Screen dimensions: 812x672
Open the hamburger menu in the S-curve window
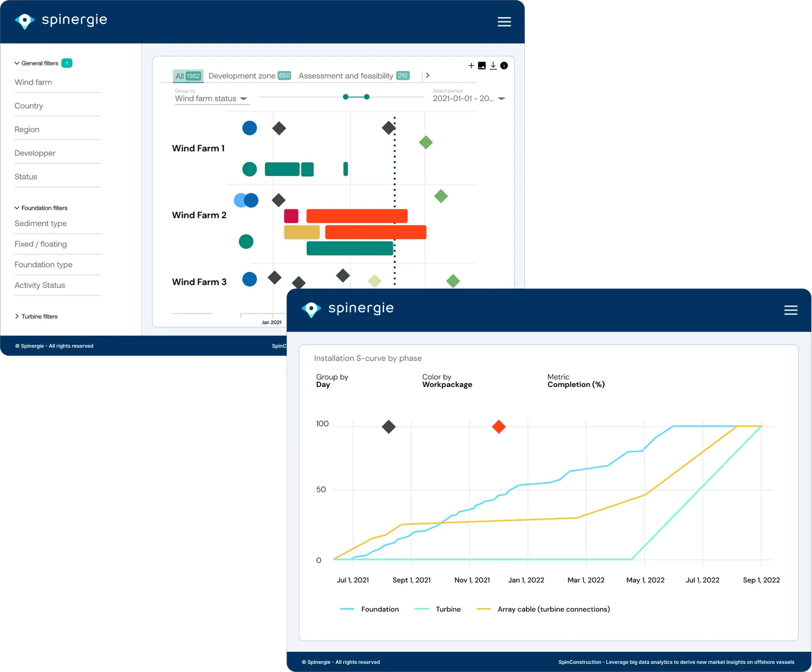tap(791, 310)
